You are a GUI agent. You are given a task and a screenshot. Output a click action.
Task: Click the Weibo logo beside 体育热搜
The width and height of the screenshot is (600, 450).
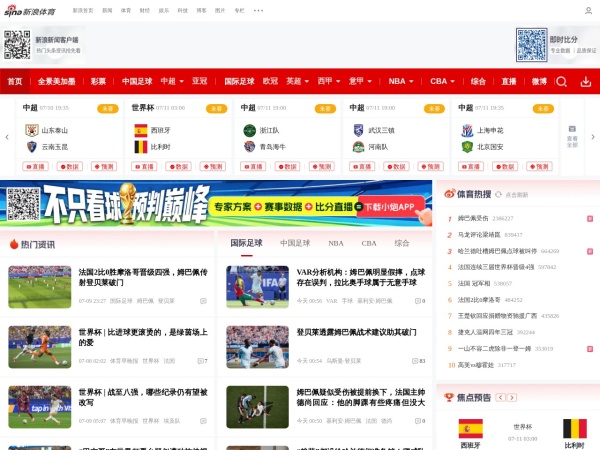point(450,194)
